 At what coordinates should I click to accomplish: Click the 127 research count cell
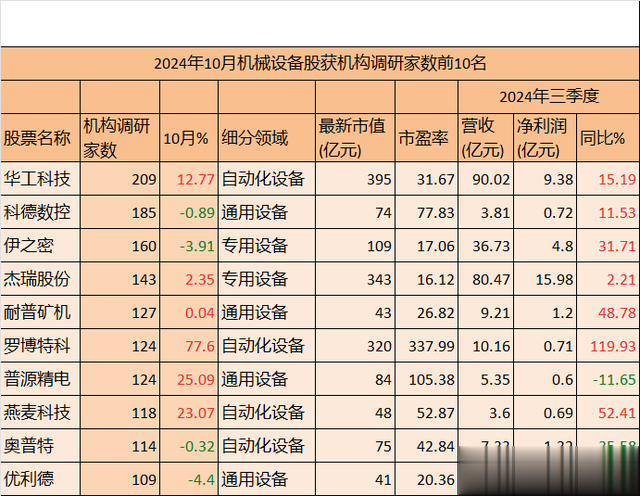click(x=120, y=313)
